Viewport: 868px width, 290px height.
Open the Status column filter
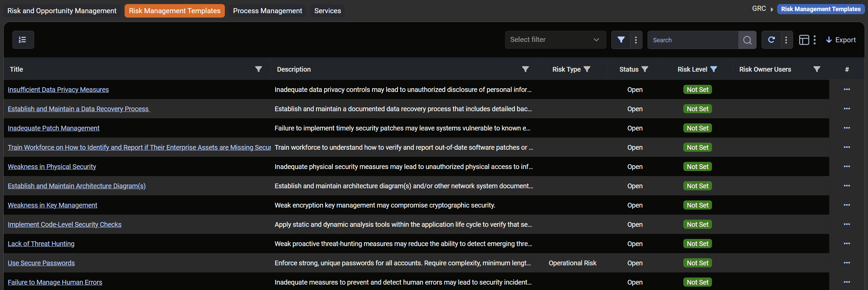click(645, 69)
